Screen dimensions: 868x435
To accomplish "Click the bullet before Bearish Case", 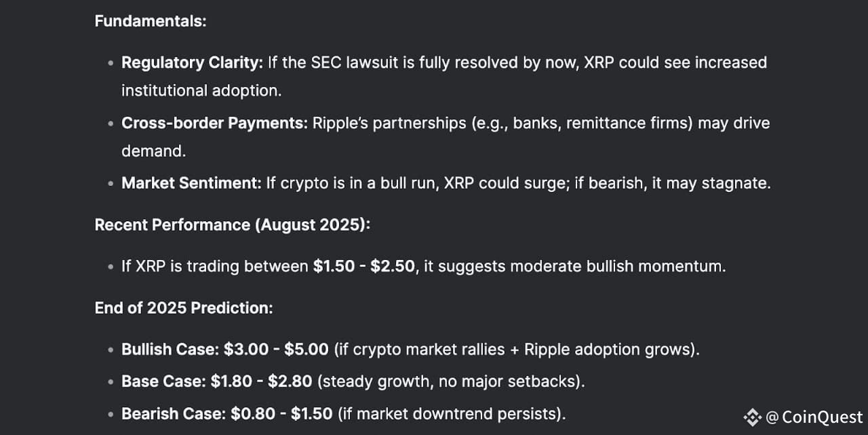I will tap(110, 414).
